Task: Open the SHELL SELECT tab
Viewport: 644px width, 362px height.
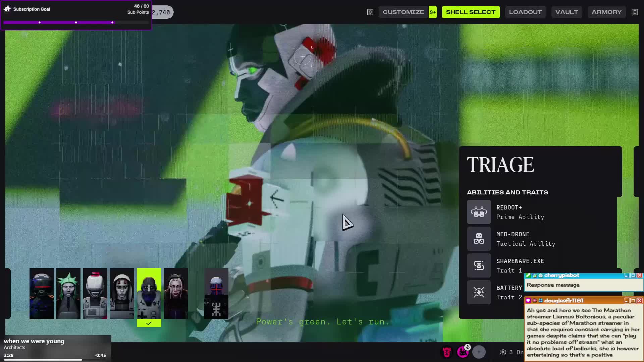Action: [x=471, y=12]
